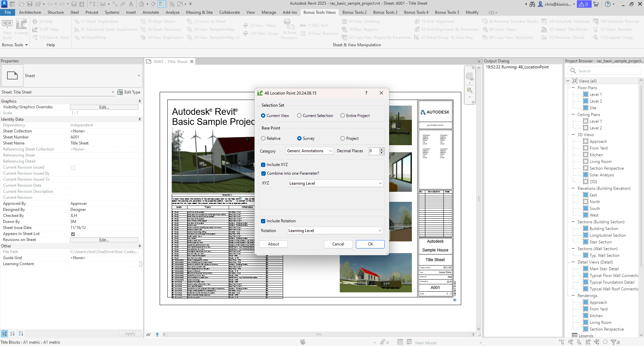Click the License tool icon
644x346 pixels.
coord(21,27)
